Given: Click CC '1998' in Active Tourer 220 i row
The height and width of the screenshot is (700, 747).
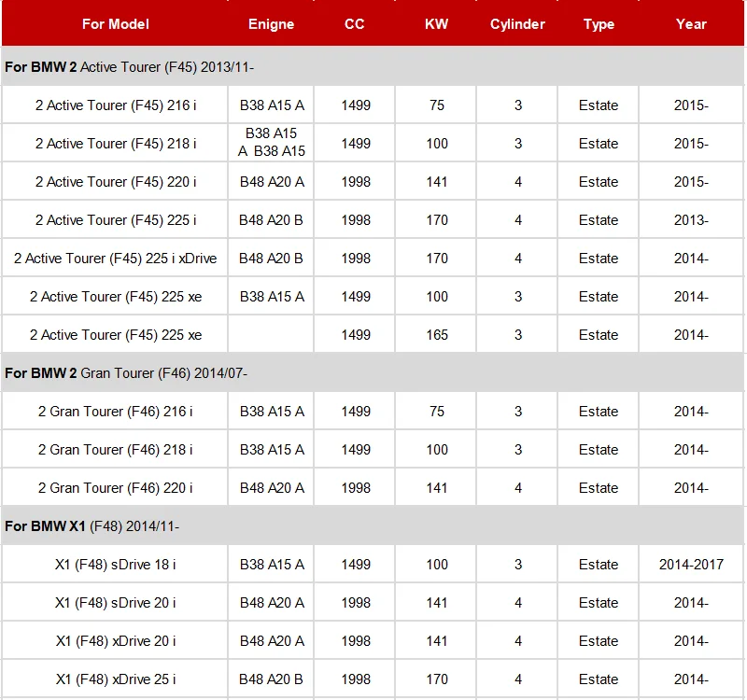Looking at the screenshot, I should [356, 182].
